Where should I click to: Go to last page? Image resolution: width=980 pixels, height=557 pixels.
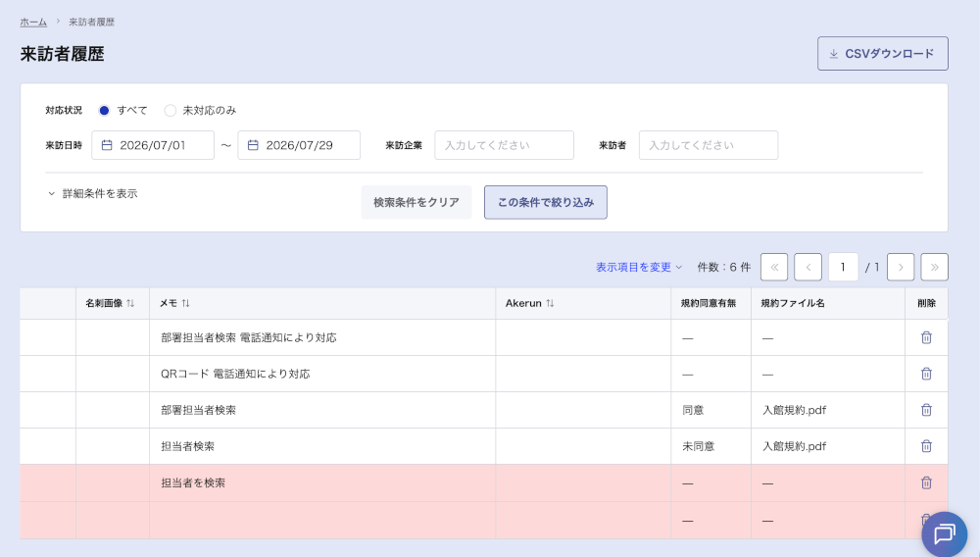934,267
